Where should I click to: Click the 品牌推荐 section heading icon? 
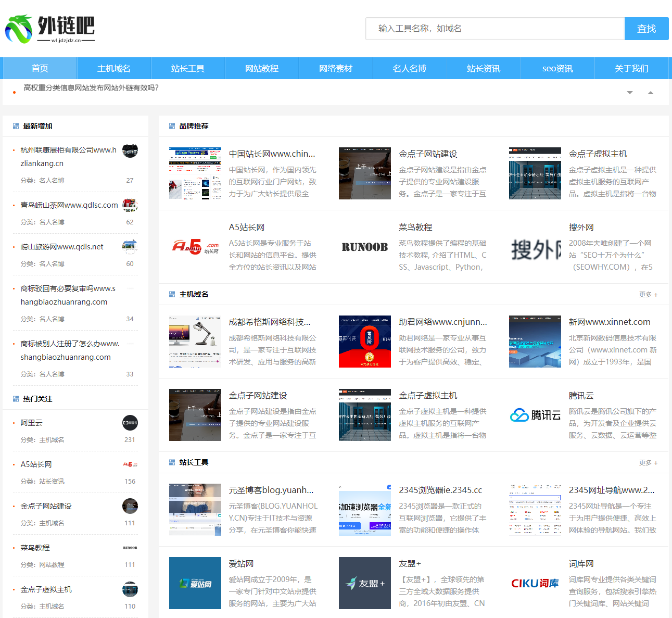click(172, 126)
